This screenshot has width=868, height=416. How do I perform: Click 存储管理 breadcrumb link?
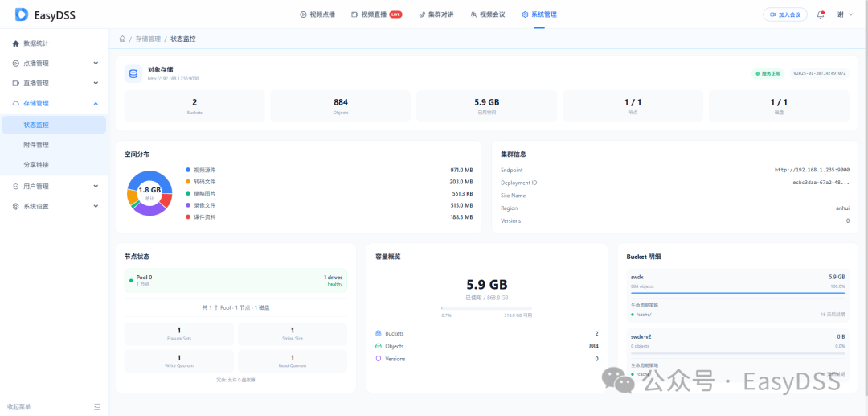point(148,39)
